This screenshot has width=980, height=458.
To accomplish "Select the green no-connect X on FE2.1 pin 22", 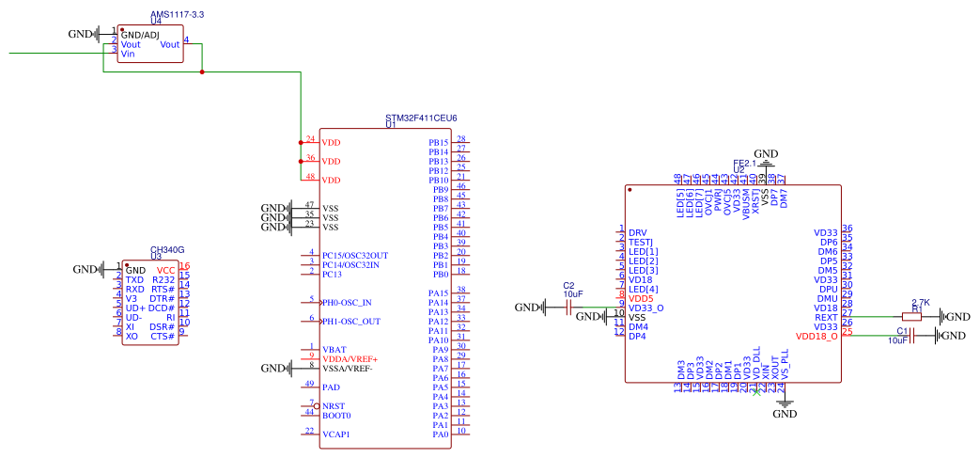I will (x=757, y=392).
